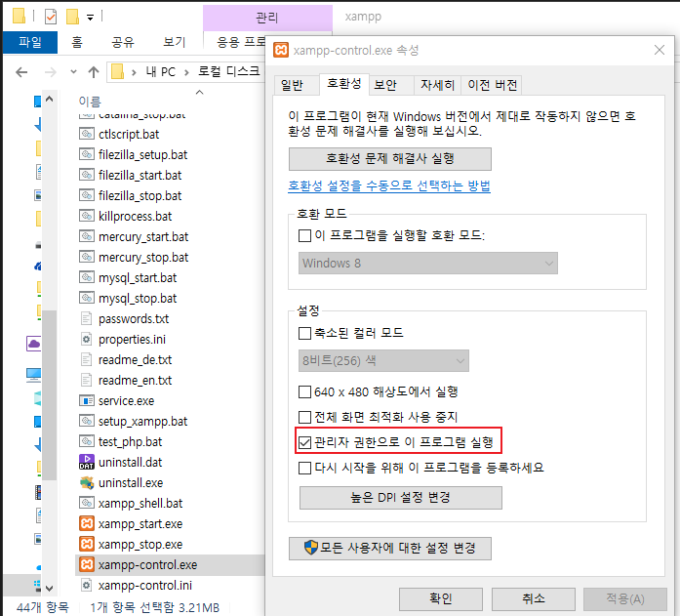The image size is (680, 616).
Task: Expand the 내 PC breadcrumb chevron
Action: point(186,72)
